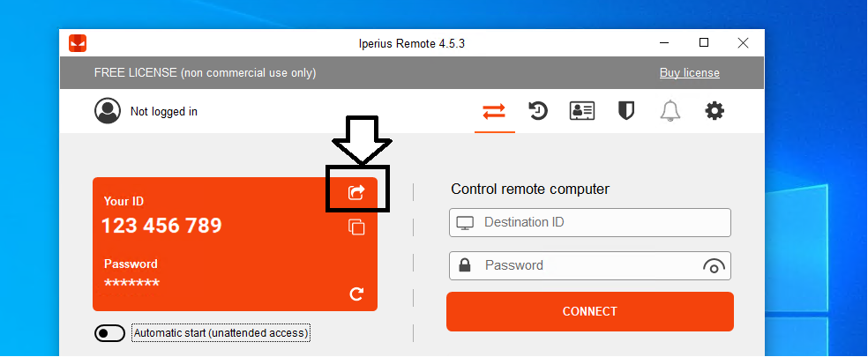Open the notifications bell icon
The height and width of the screenshot is (357, 868).
[670, 111]
